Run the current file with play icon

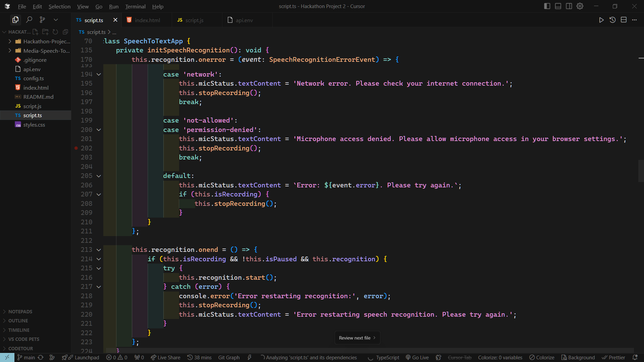601,20
